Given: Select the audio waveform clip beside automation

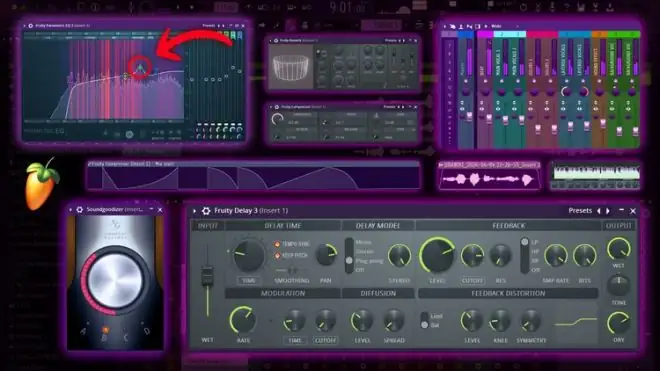Looking at the screenshot, I should coord(490,176).
